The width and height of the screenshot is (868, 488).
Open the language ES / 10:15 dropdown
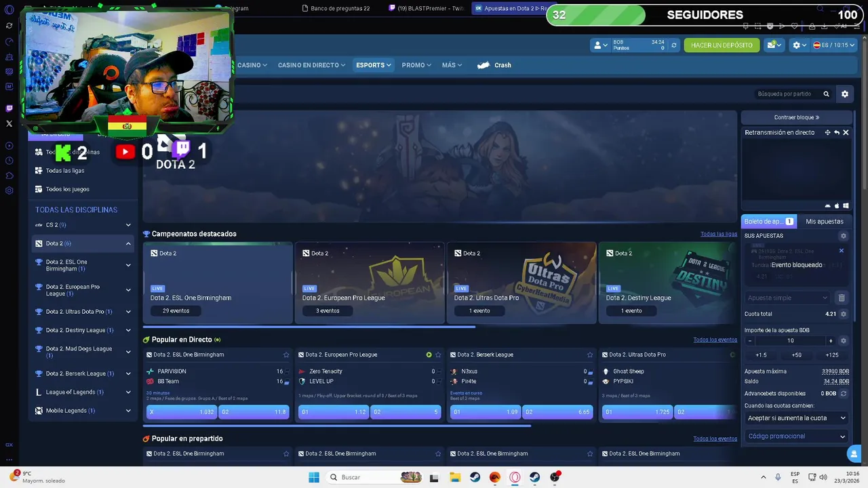[x=834, y=45]
